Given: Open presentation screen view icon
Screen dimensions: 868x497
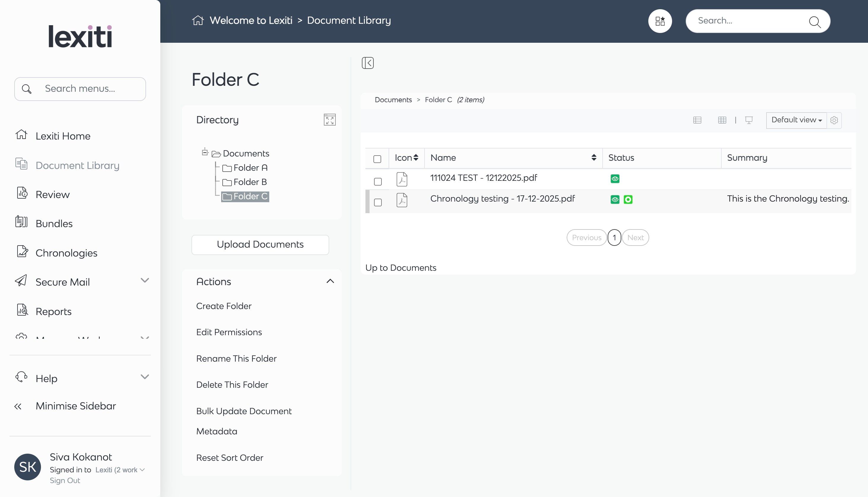Looking at the screenshot, I should [749, 120].
